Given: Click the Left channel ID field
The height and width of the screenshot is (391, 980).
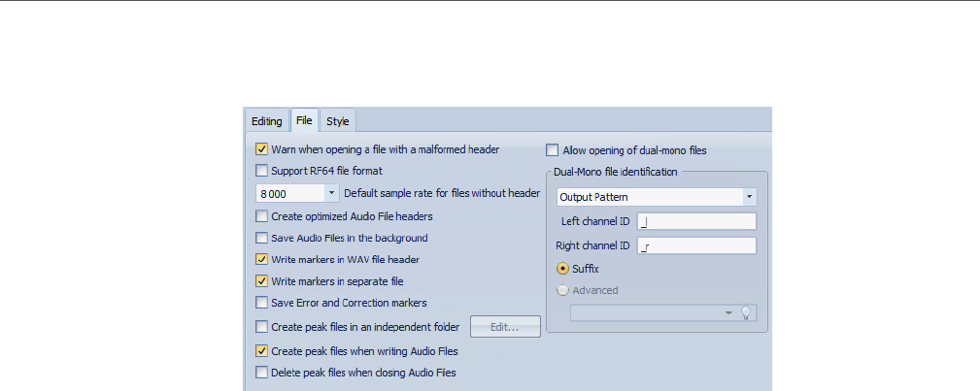Looking at the screenshot, I should 696,221.
